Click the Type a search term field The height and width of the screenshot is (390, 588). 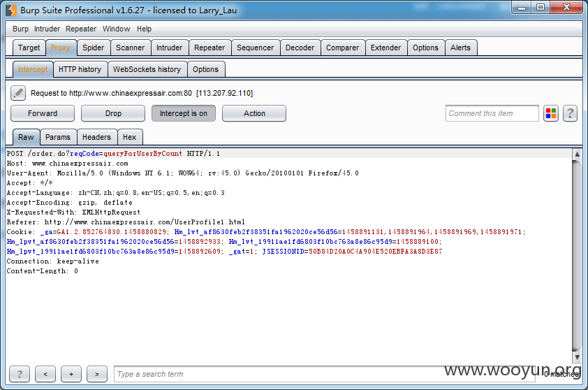tap(324, 374)
